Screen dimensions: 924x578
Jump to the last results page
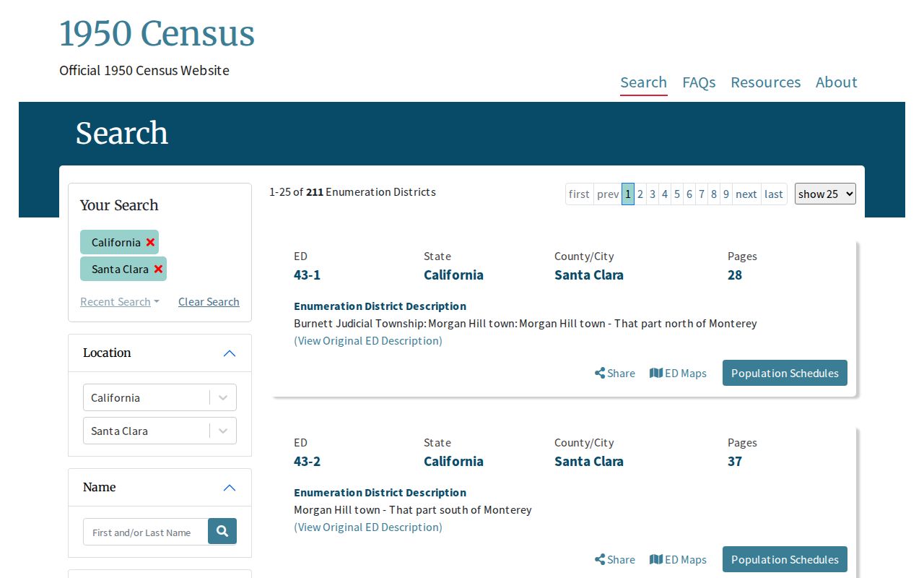(774, 194)
